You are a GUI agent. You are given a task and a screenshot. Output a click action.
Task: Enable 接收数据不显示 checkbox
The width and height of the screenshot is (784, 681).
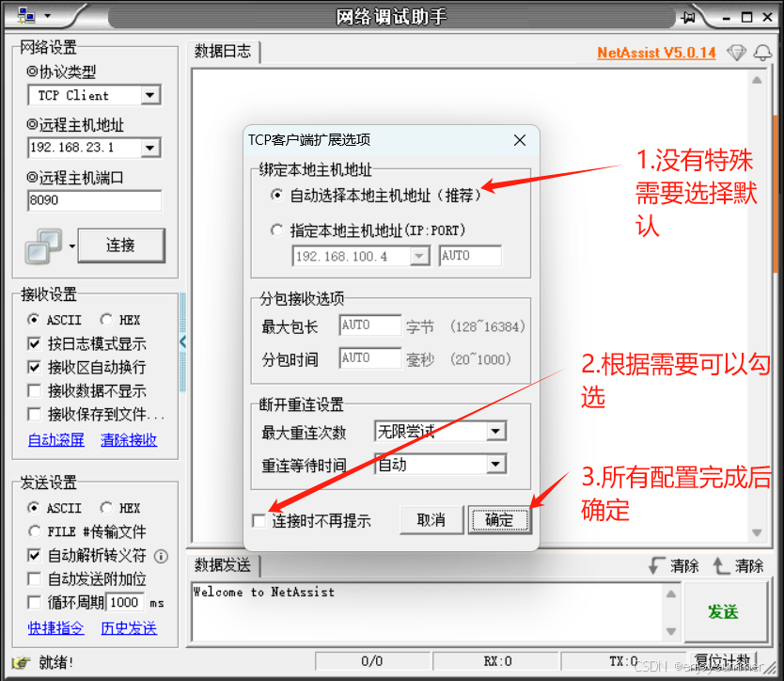click(x=34, y=390)
